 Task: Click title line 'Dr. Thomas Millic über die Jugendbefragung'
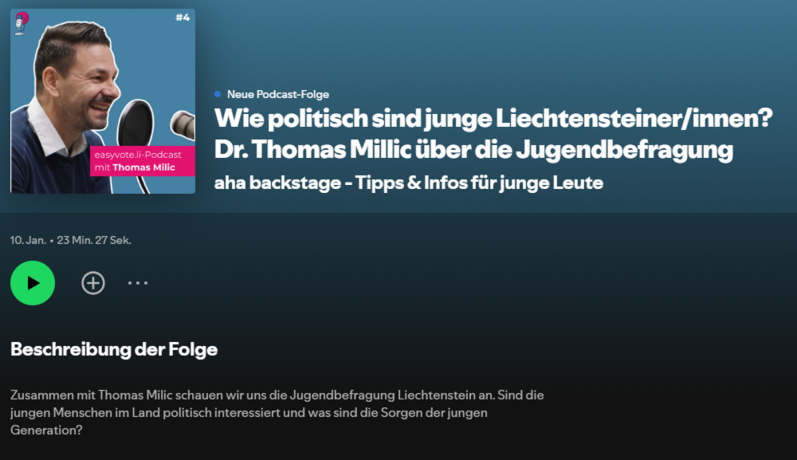[474, 150]
